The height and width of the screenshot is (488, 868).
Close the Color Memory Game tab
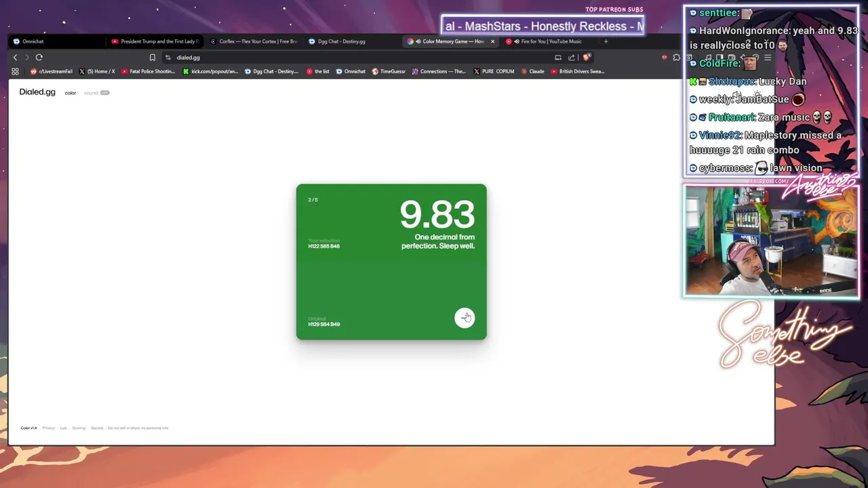[492, 41]
